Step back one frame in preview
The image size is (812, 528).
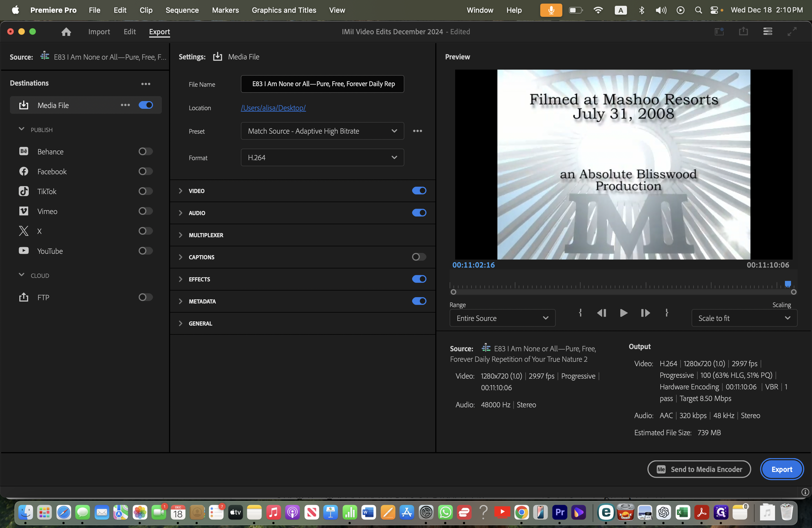tap(602, 313)
